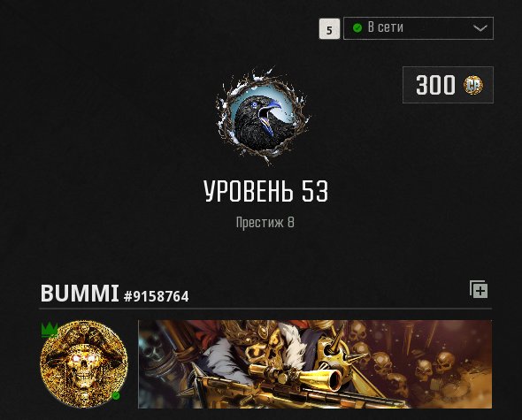Image resolution: width=522 pixels, height=420 pixels.
Task: Click the BUMMI player name
Action: 80,294
